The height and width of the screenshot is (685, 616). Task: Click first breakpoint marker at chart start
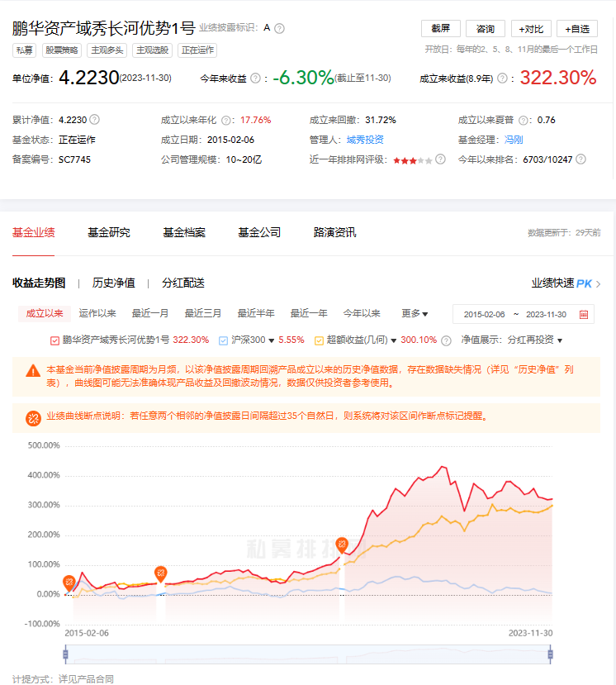(69, 583)
